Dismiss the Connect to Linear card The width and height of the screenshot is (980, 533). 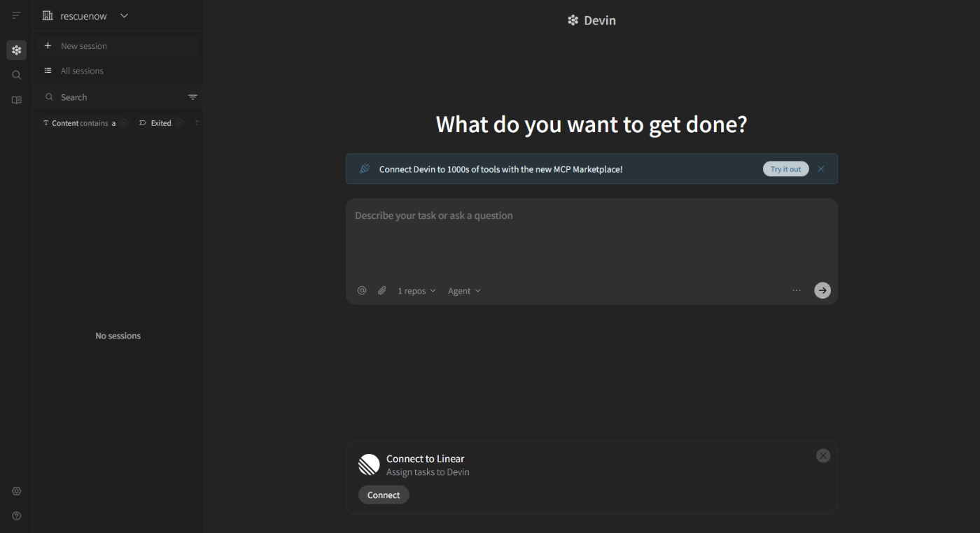click(823, 455)
